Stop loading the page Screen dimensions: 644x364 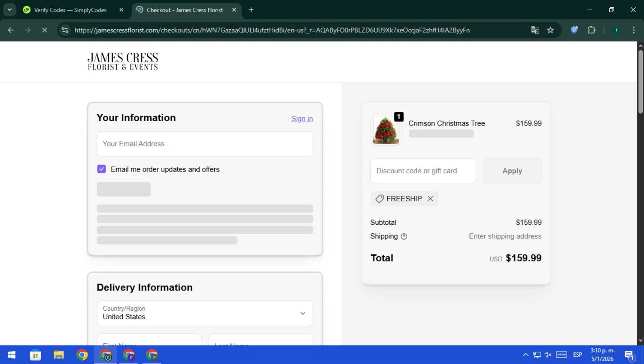coord(44,30)
